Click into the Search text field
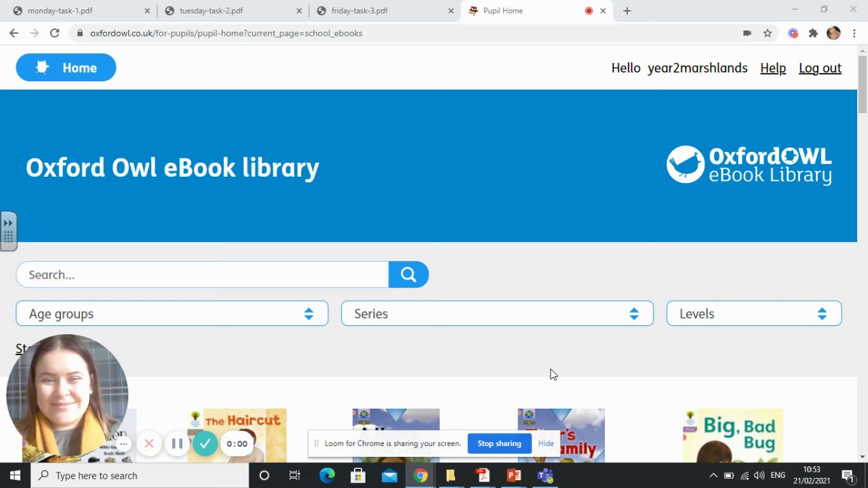This screenshot has width=868, height=488. tap(202, 274)
